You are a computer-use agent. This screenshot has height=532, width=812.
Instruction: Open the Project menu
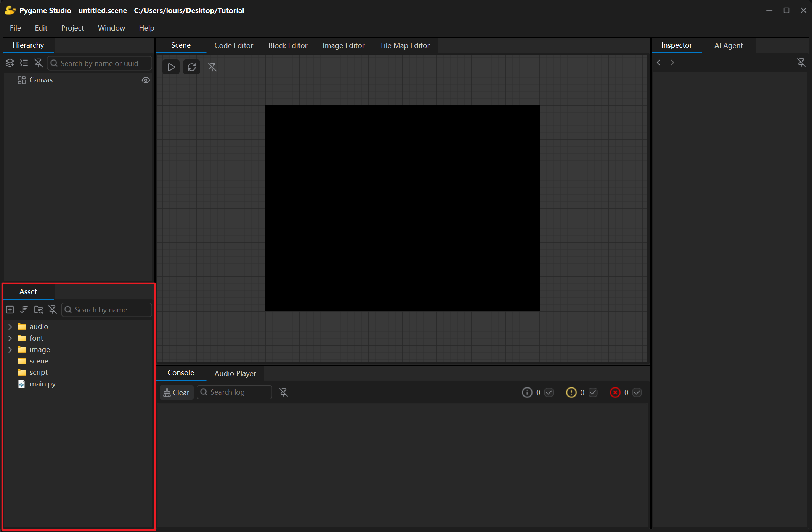click(x=72, y=28)
